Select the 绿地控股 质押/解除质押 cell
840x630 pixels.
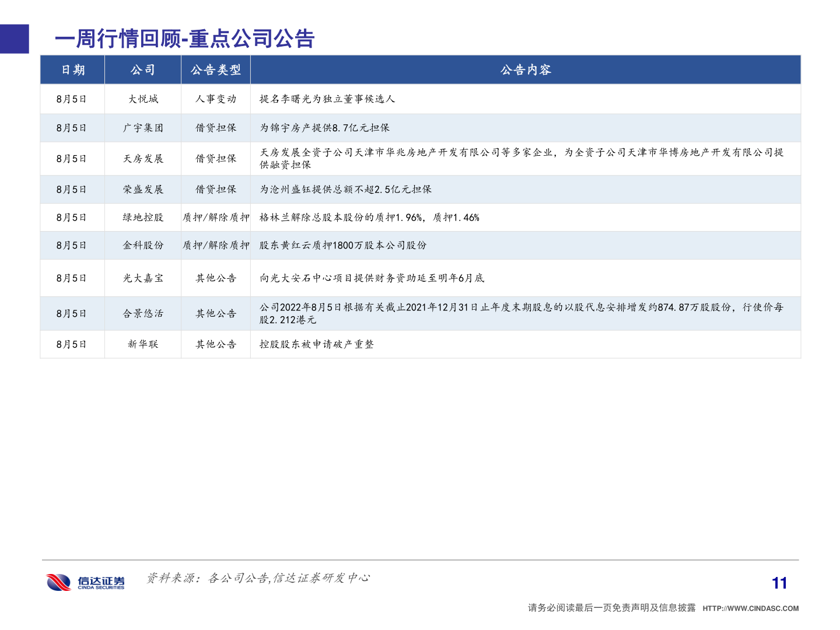216,217
